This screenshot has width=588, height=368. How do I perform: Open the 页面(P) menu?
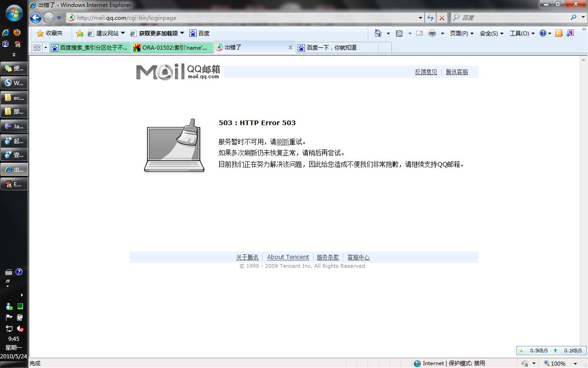coord(462,33)
